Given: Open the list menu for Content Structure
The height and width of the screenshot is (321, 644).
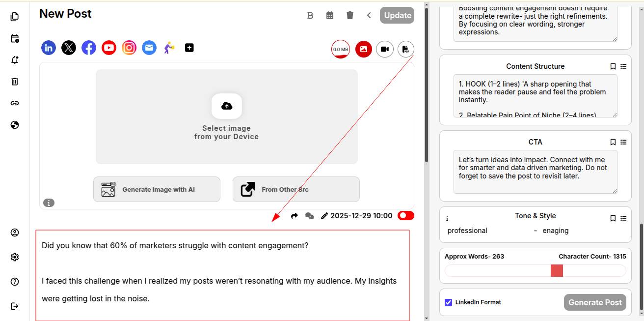Looking at the screenshot, I should pos(623,66).
